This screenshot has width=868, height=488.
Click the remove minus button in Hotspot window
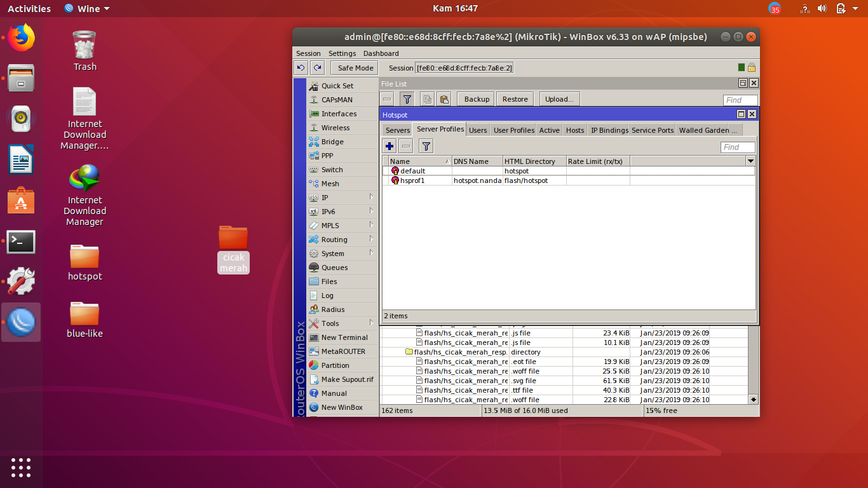click(x=406, y=146)
